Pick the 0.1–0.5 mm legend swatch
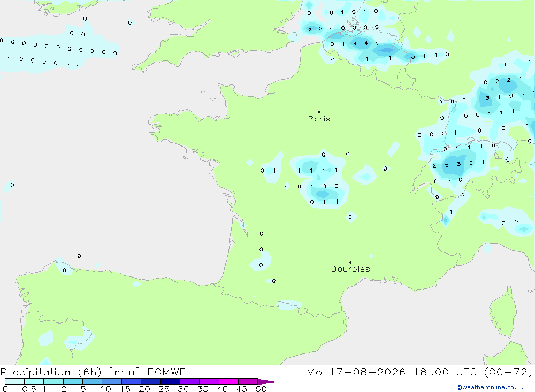 point(14,381)
